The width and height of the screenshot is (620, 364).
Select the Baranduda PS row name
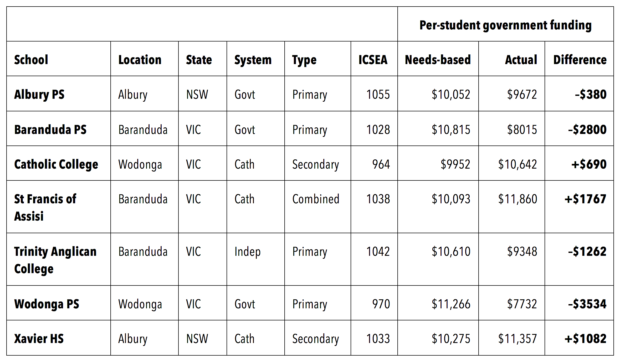50,129
